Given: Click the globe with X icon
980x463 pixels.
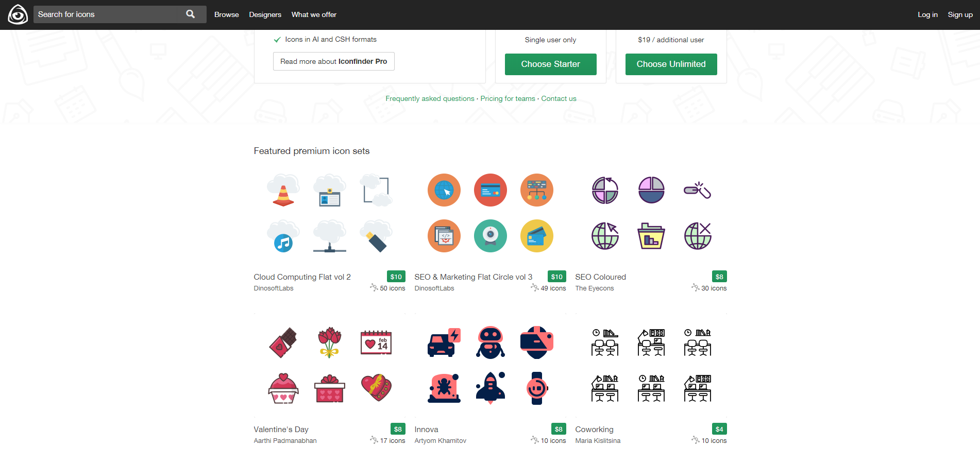Looking at the screenshot, I should coord(698,236).
